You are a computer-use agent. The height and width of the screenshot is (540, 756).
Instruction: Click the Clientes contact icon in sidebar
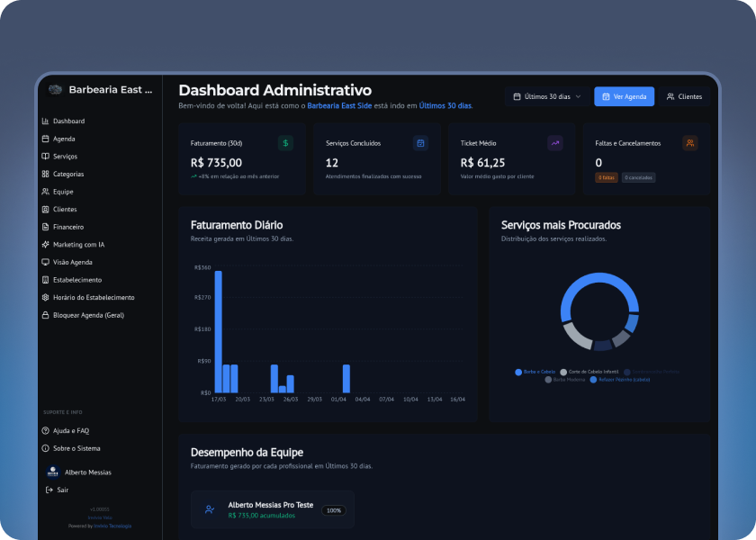click(x=45, y=209)
